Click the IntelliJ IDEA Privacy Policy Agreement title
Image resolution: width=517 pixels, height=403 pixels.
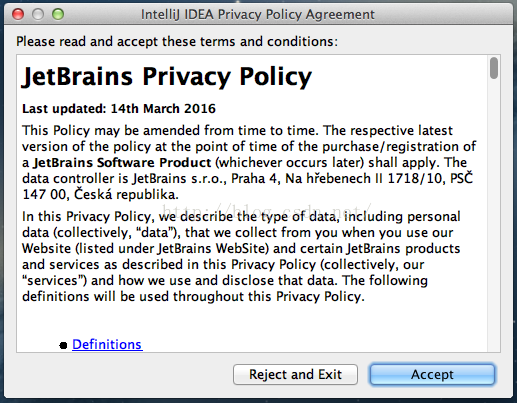pos(258,14)
